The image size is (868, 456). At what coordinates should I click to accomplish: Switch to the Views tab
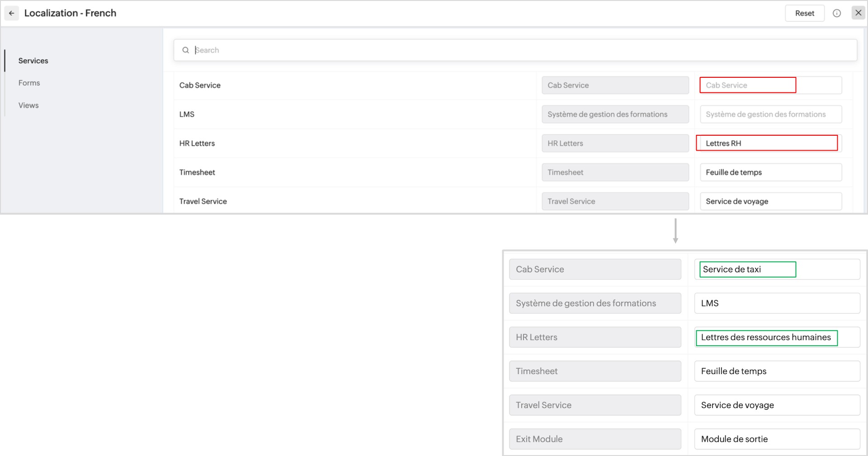(x=28, y=105)
